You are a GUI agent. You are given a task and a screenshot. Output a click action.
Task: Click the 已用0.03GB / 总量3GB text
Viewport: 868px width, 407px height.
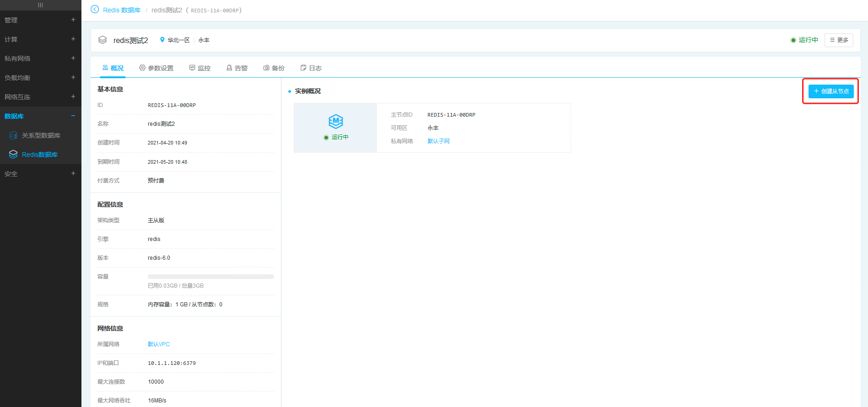(x=176, y=286)
